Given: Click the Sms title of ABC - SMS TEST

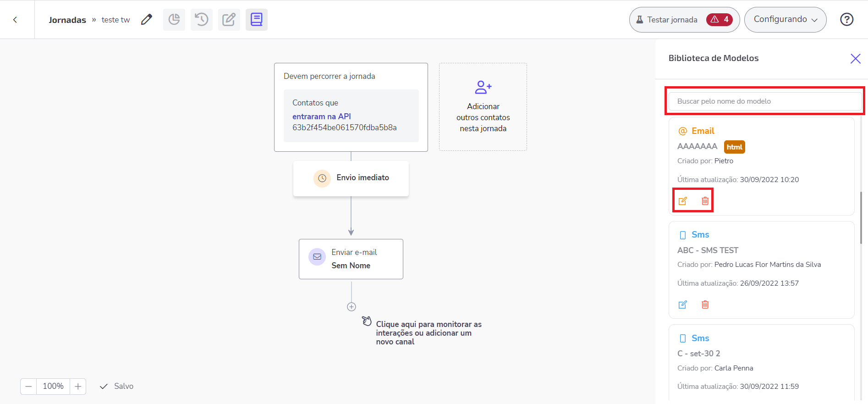Looking at the screenshot, I should tap(700, 235).
